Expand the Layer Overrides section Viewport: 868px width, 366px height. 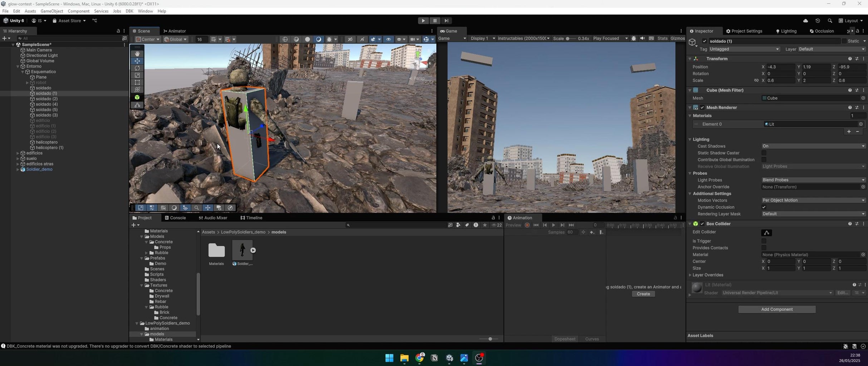pyautogui.click(x=690, y=275)
